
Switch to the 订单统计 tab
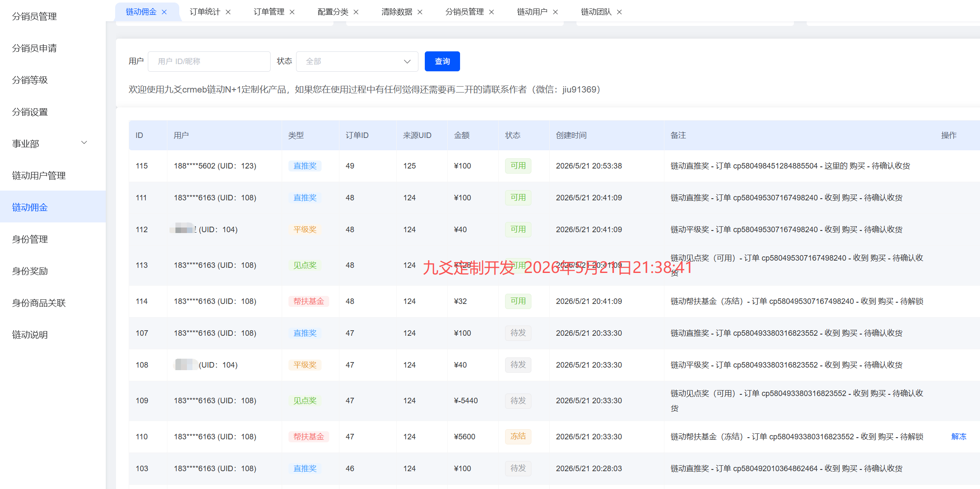[x=205, y=12]
